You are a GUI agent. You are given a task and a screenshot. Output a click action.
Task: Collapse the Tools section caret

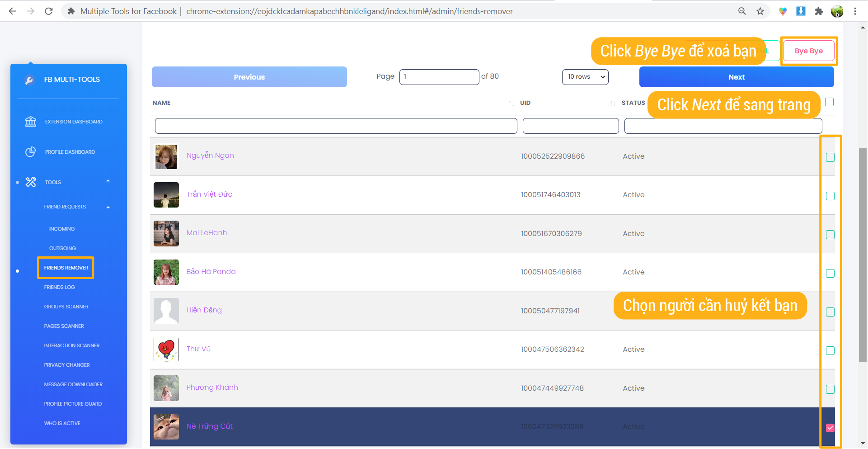pos(108,181)
